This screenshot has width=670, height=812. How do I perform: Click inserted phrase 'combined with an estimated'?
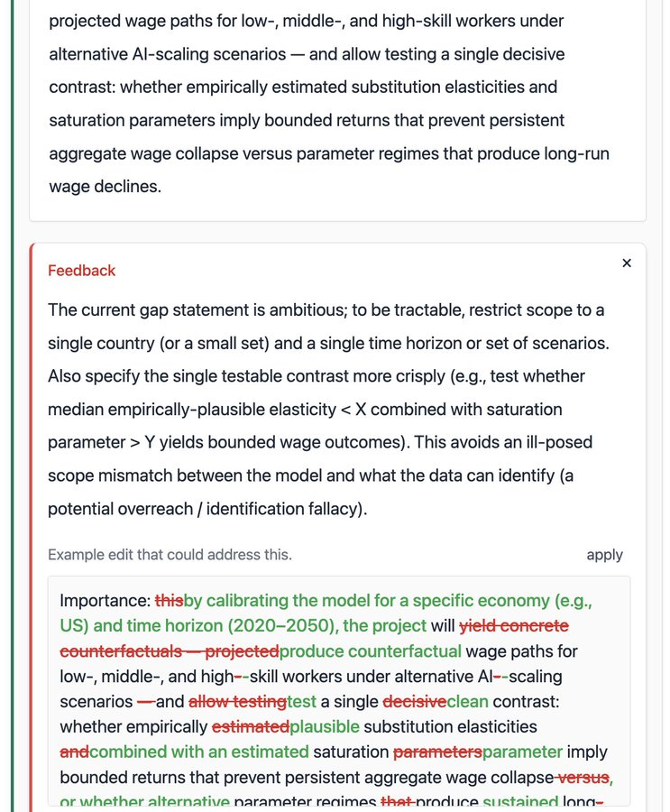click(x=198, y=752)
